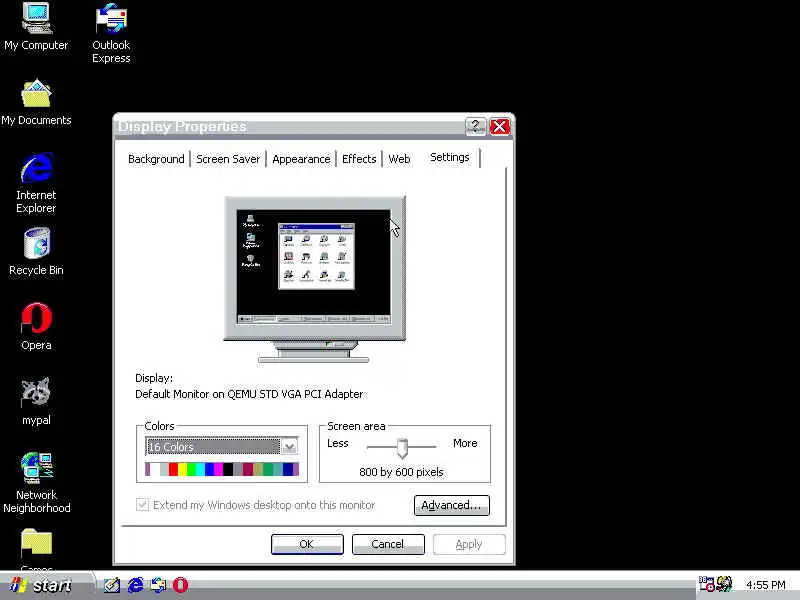Select the Settings tab
This screenshot has height=600, width=800.
coord(449,157)
